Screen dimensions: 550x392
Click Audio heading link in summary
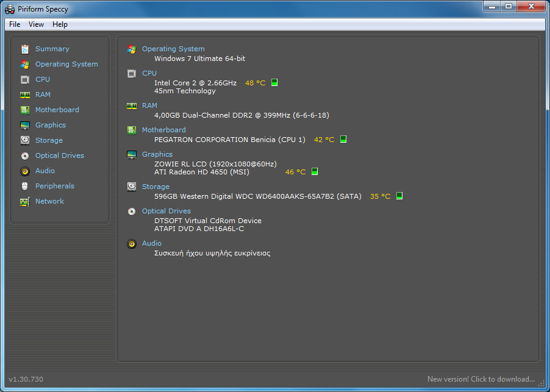[x=152, y=243]
